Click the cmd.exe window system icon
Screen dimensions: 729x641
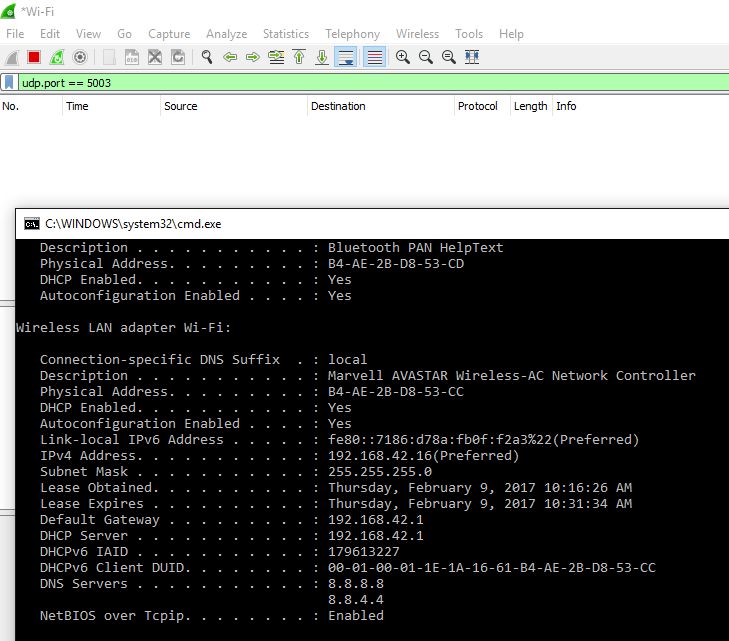[32, 224]
